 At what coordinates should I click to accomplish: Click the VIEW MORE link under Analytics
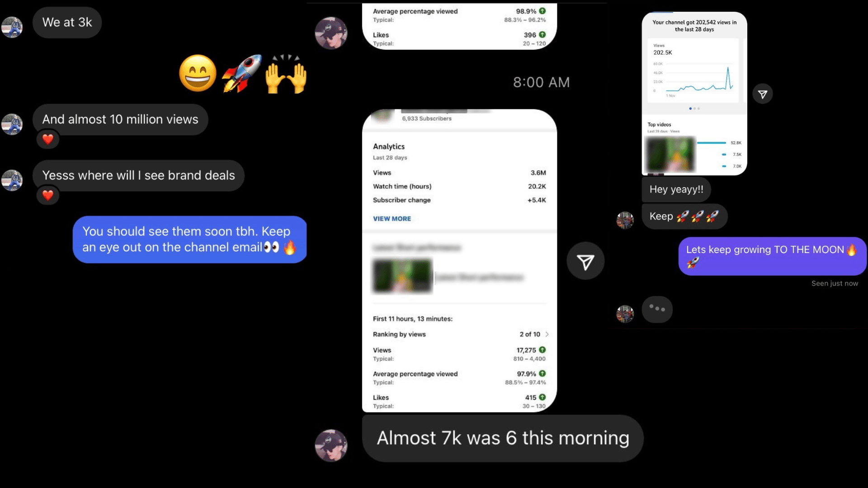392,219
